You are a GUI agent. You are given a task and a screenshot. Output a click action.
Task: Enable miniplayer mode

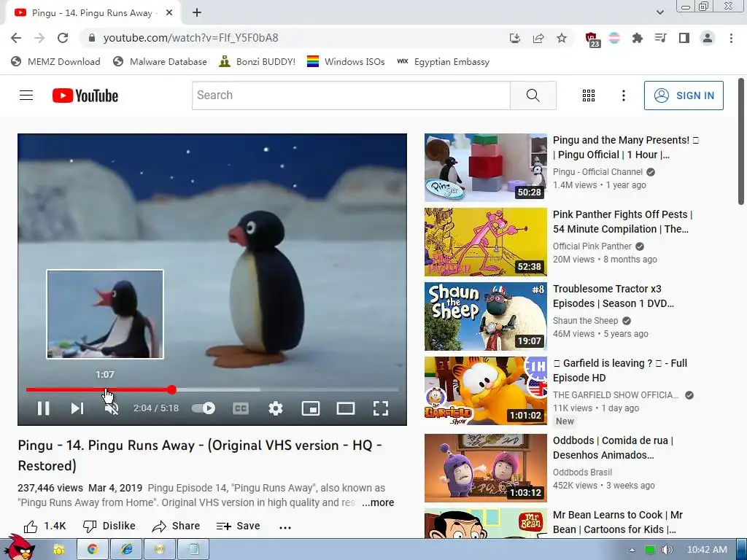click(311, 408)
